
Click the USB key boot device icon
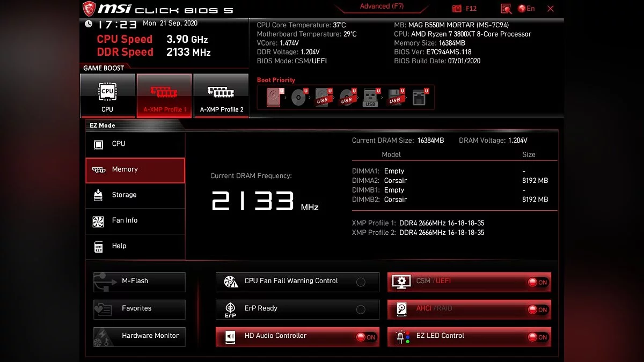click(x=371, y=98)
